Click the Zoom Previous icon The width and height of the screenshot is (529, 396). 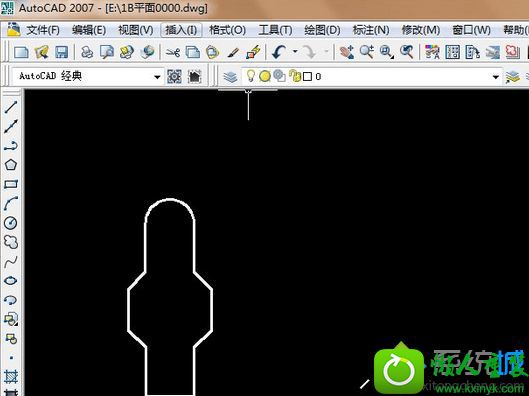click(x=407, y=52)
